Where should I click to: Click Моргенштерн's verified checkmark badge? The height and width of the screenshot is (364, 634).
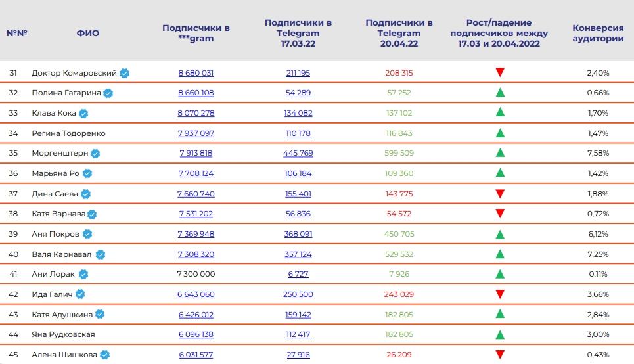coord(95,154)
